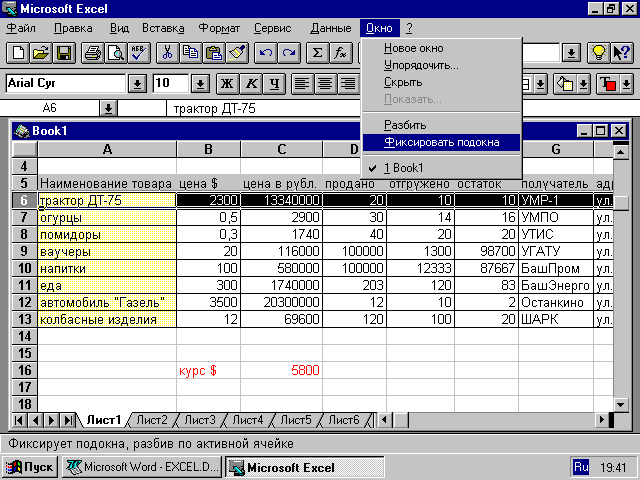640x480 pixels.
Task: Open the Function Wizard fx icon
Action: 340,53
